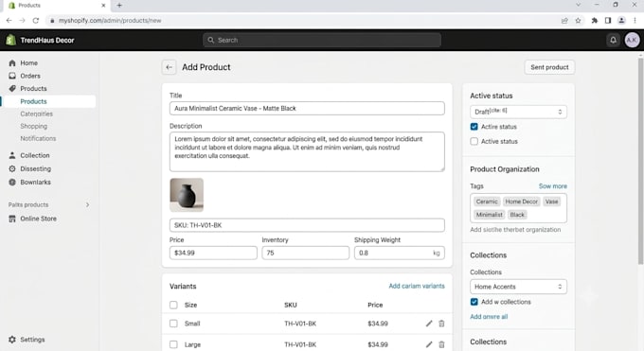Open Categoities in the sidebar submenu

click(x=37, y=114)
